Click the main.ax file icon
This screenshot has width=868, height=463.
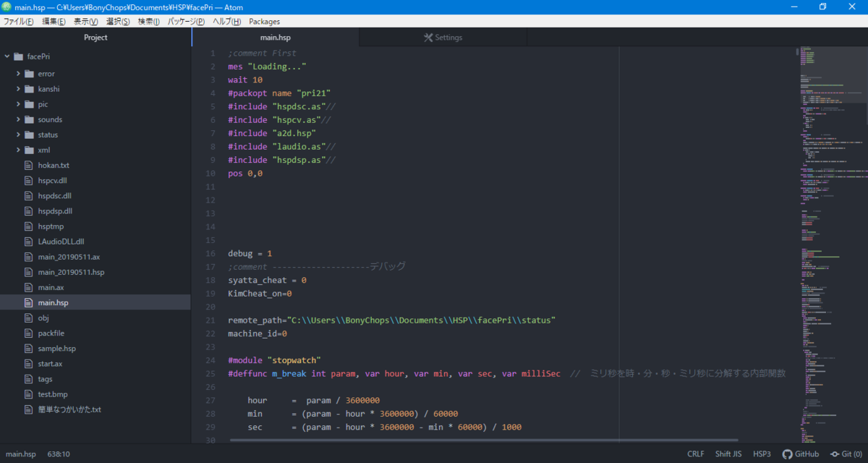pos(29,287)
